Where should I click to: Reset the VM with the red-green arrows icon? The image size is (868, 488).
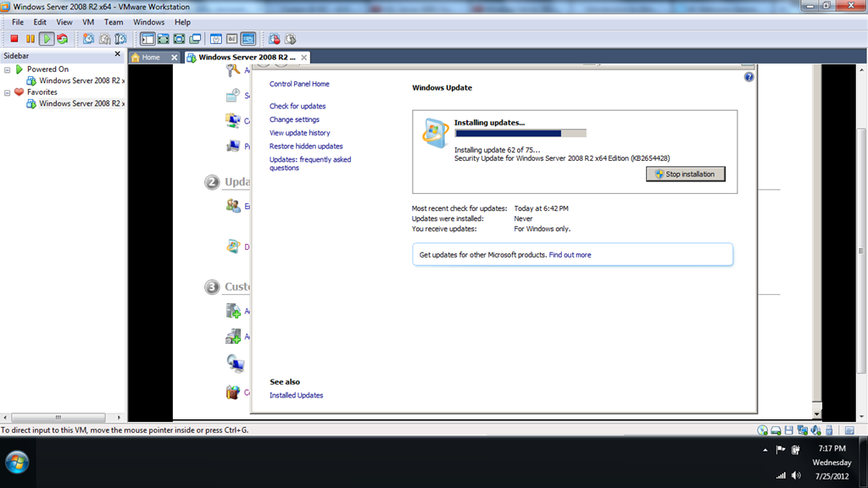tap(63, 39)
